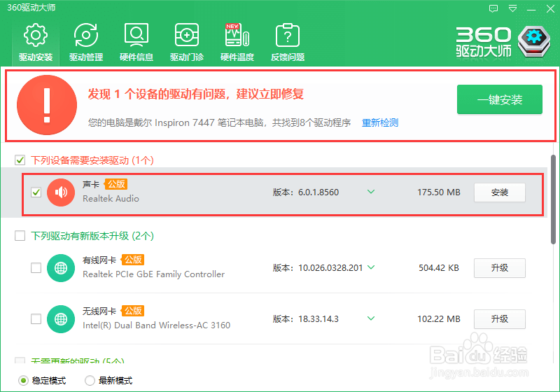Expand version dropdown for 18.33.14.3
Image resolution: width=560 pixels, height=392 pixels.
[x=371, y=318]
